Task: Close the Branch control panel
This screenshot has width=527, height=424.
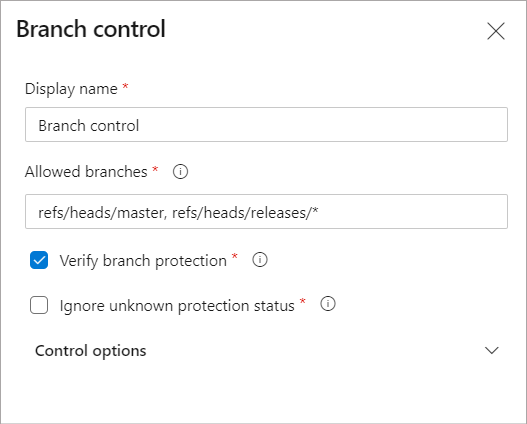Action: coord(496,31)
